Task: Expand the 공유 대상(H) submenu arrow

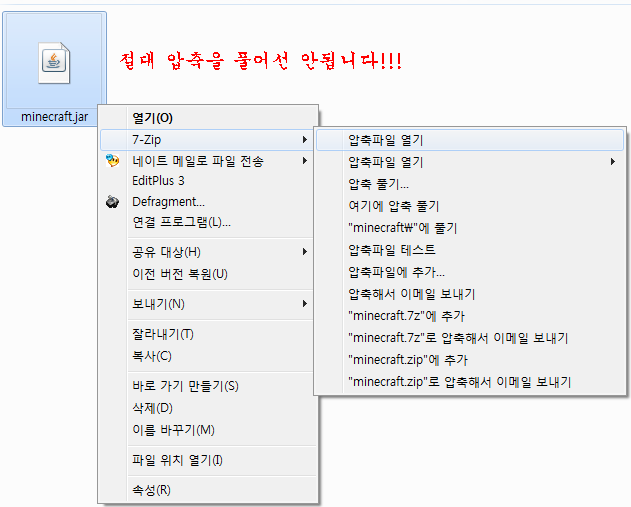Action: [305, 252]
